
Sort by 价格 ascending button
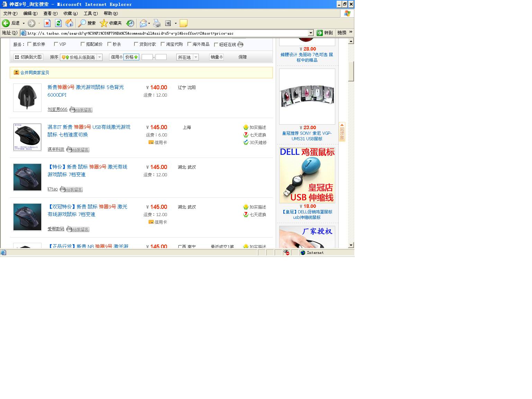point(131,57)
